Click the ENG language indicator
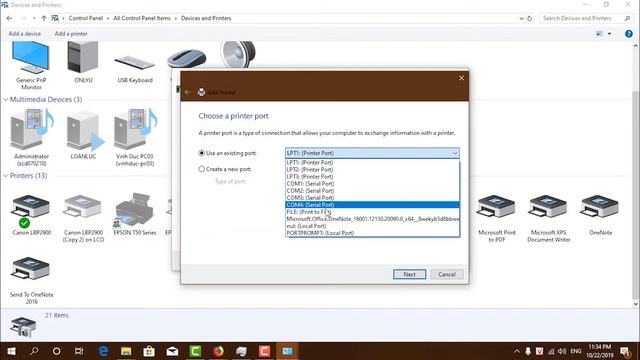 (576, 351)
